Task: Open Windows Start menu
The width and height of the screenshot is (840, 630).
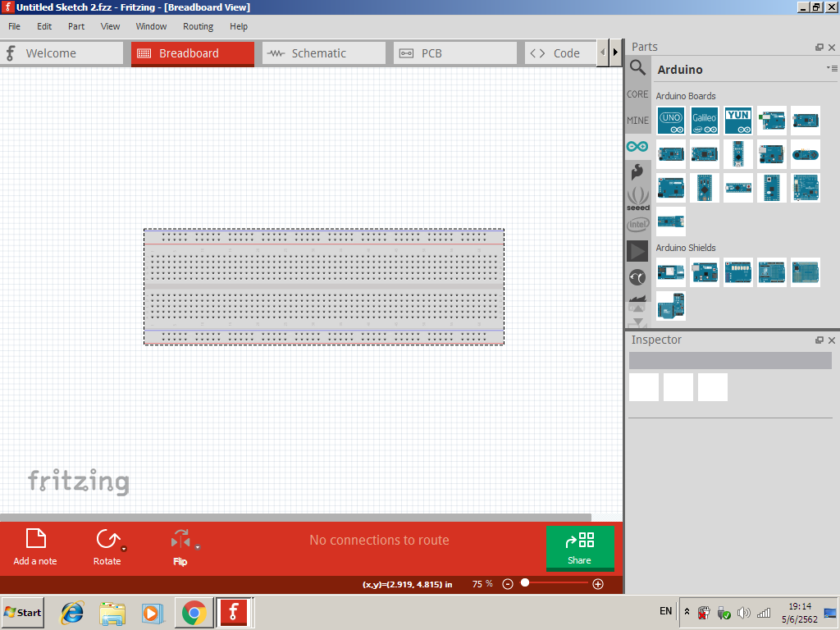Action: pos(22,612)
